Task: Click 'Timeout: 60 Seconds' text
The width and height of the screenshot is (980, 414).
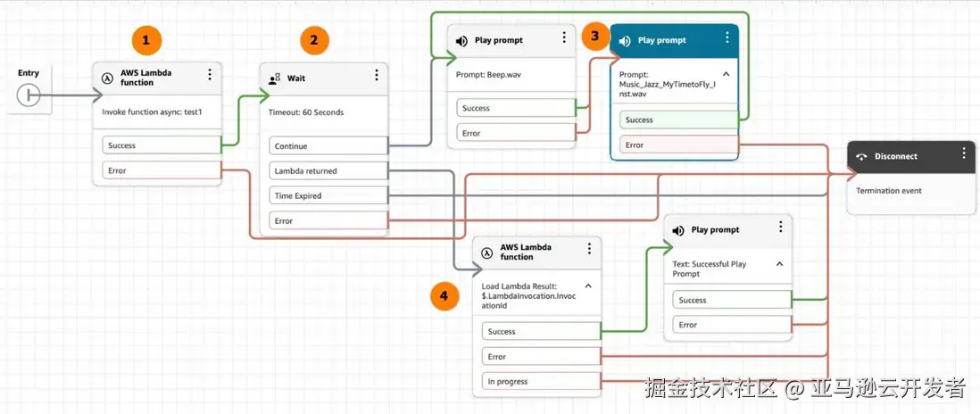Action: click(305, 113)
